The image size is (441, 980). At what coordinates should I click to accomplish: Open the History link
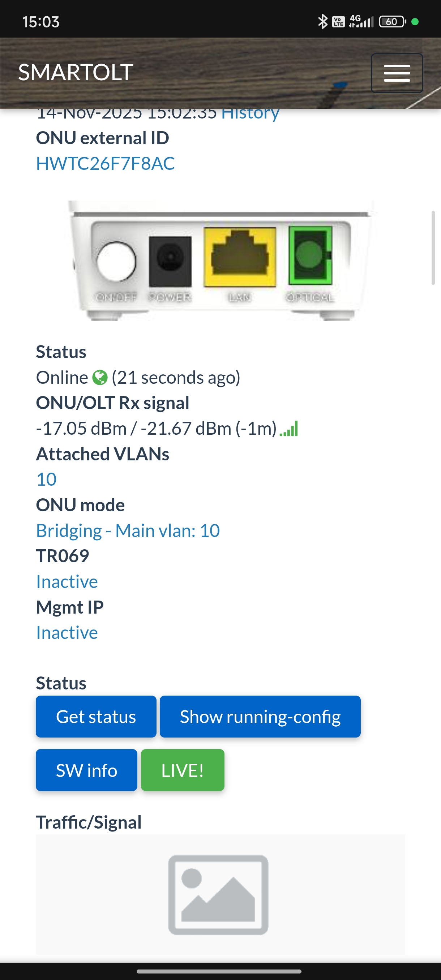coord(251,114)
